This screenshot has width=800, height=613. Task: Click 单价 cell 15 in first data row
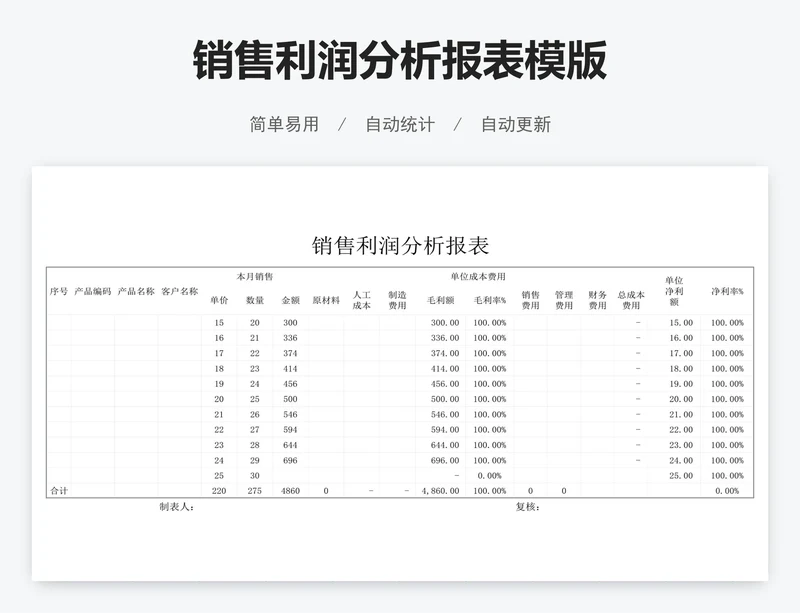219,323
